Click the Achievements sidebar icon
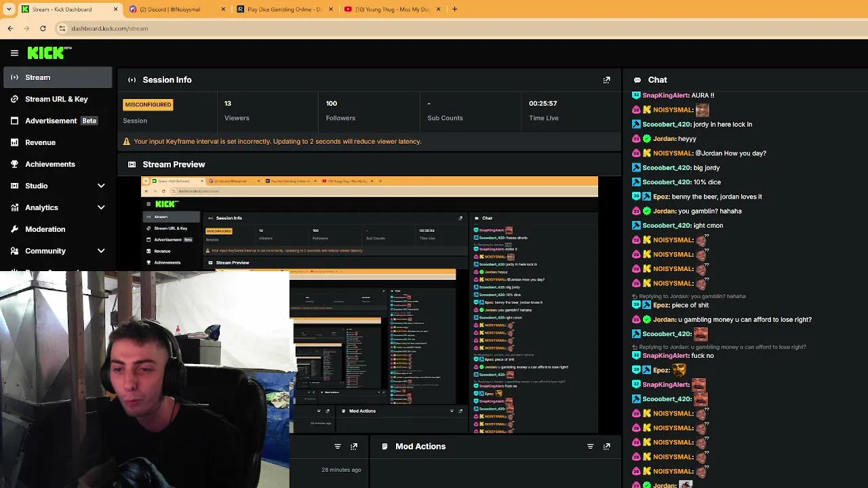Screen dimensions: 868x488 coord(14,164)
